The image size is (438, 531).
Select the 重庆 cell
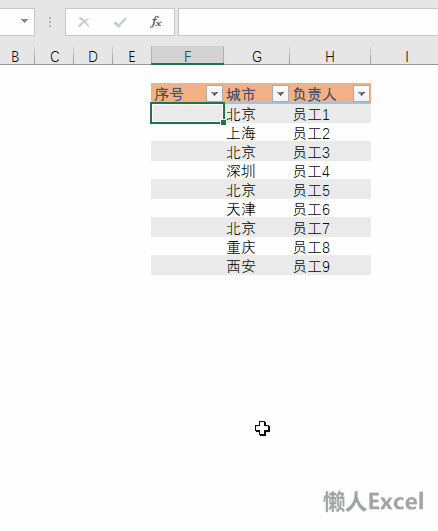coord(257,246)
